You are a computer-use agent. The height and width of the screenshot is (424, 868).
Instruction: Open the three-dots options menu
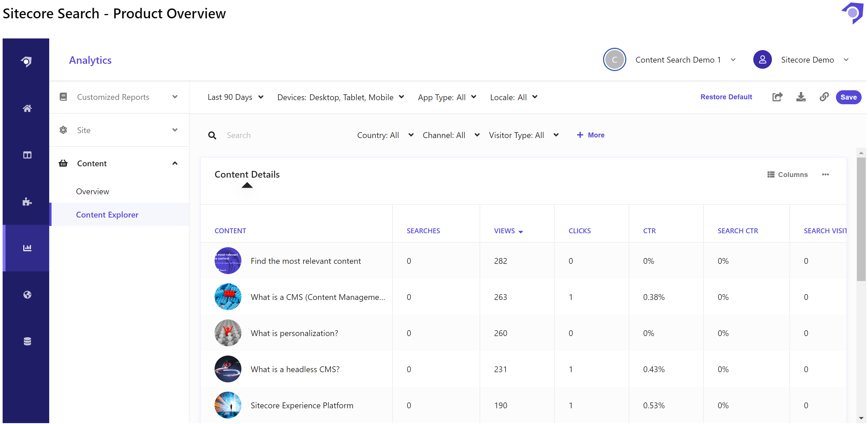pyautogui.click(x=825, y=175)
